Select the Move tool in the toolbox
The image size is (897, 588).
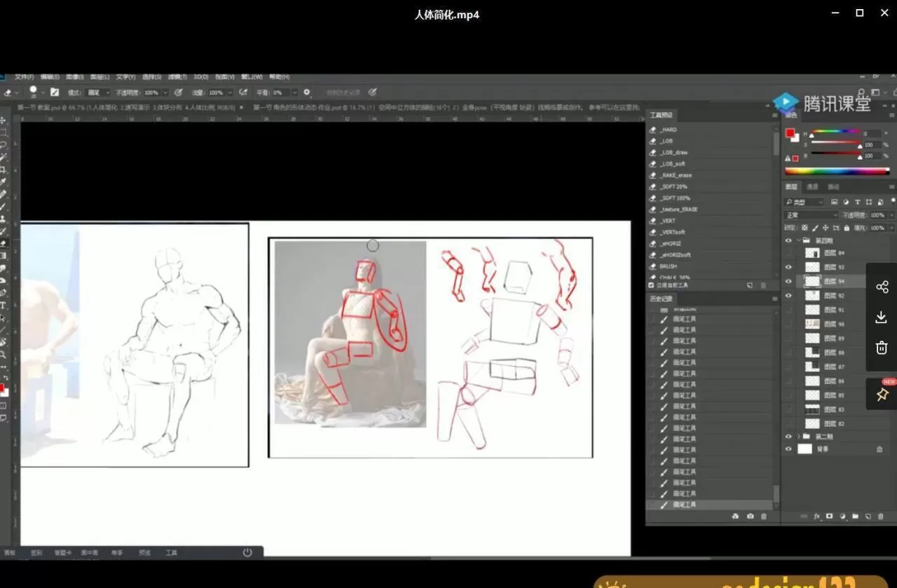click(4, 121)
